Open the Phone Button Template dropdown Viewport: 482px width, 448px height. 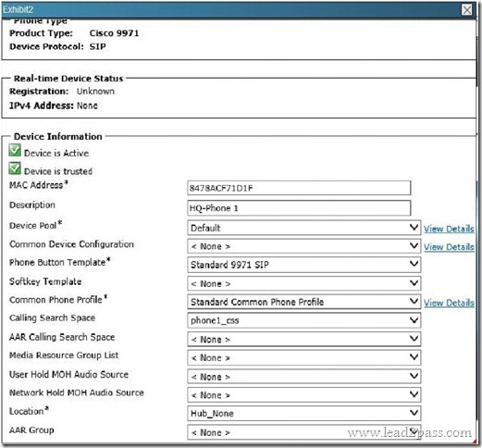(303, 265)
